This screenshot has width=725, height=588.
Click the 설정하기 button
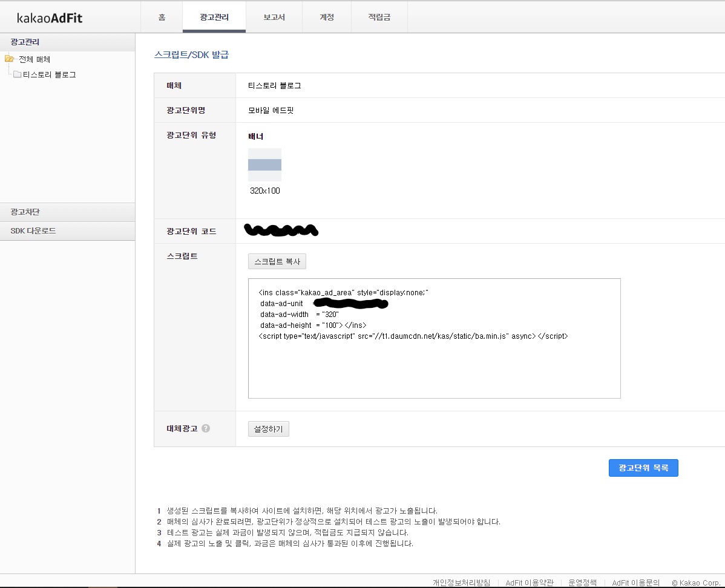tap(268, 429)
